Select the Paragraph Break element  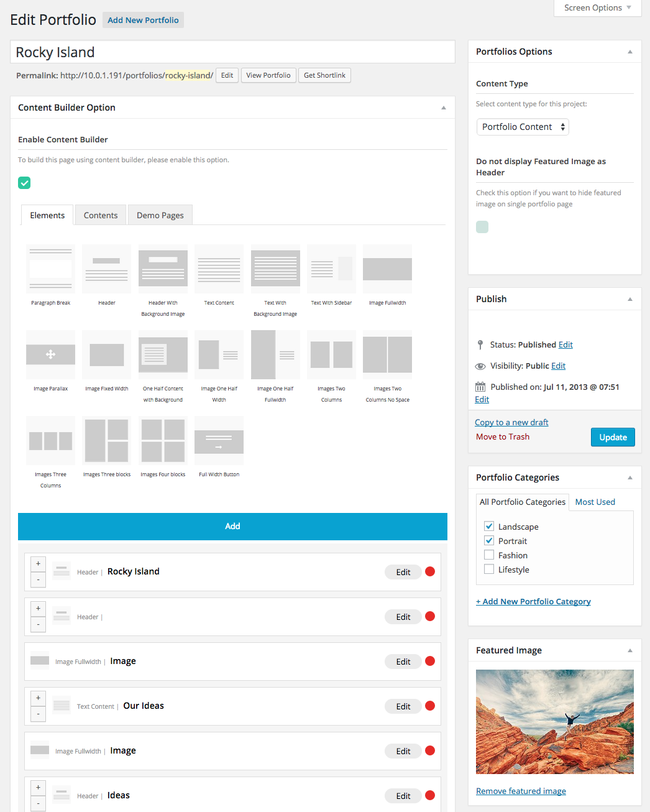pos(50,269)
